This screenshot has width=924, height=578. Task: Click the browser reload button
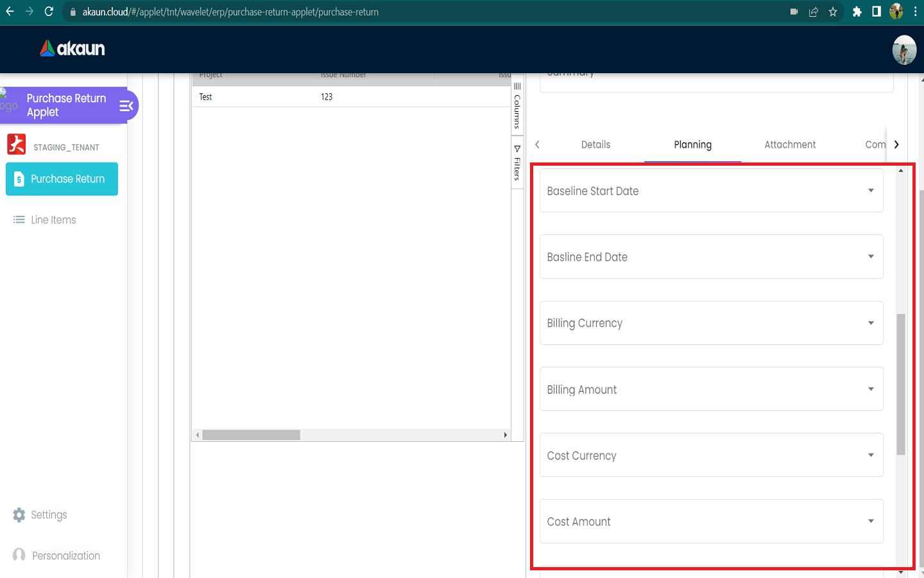click(49, 12)
